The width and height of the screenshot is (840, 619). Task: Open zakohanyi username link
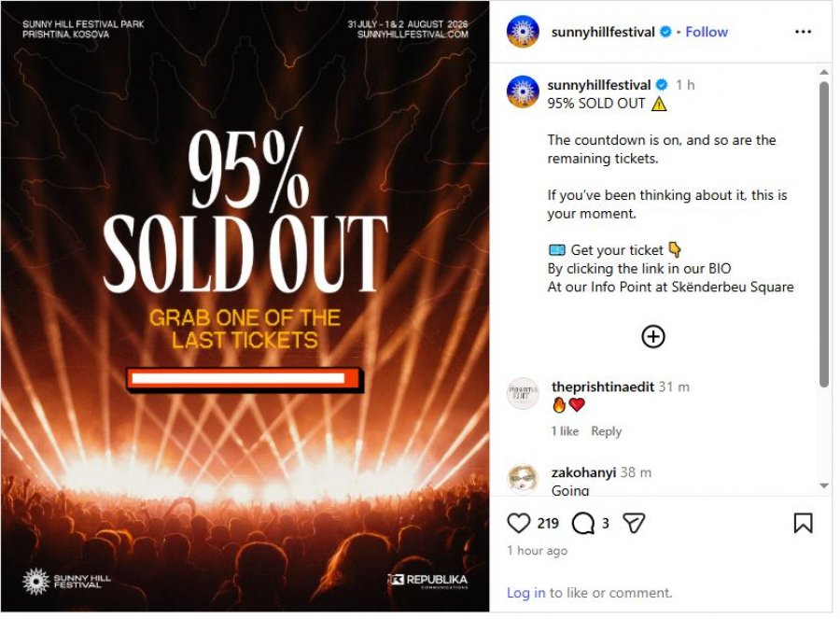[583, 472]
